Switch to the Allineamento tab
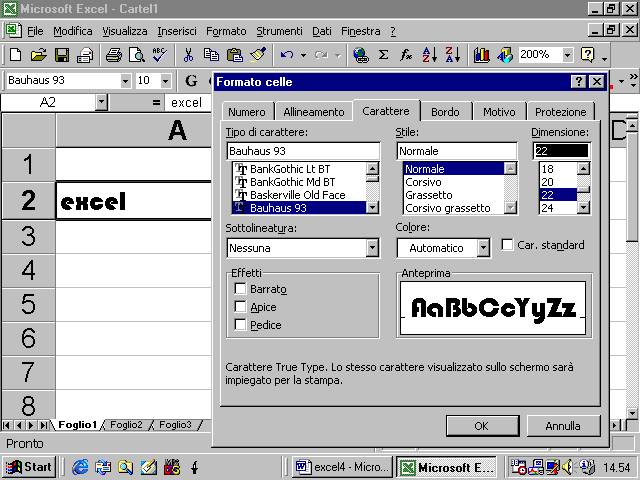The width and height of the screenshot is (640, 480). [x=314, y=112]
